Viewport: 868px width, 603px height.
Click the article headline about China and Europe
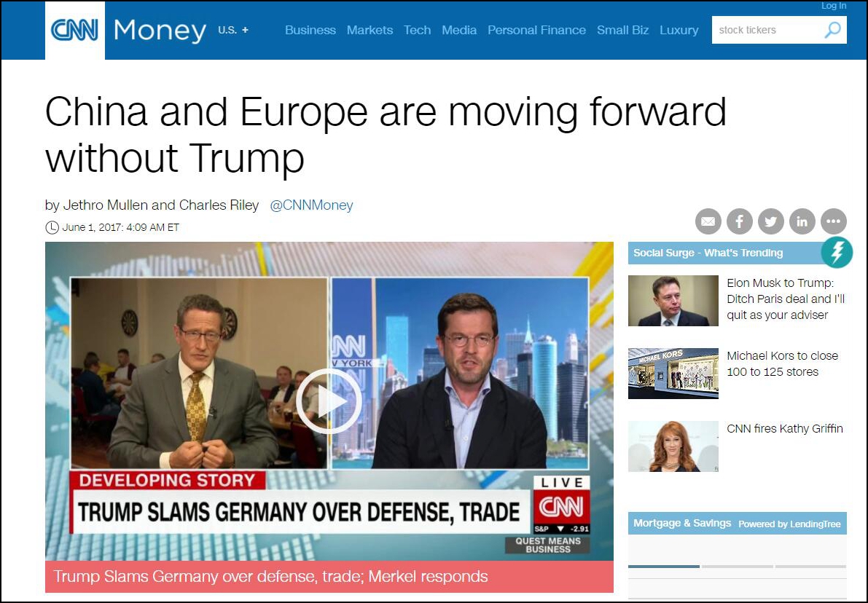[386, 135]
